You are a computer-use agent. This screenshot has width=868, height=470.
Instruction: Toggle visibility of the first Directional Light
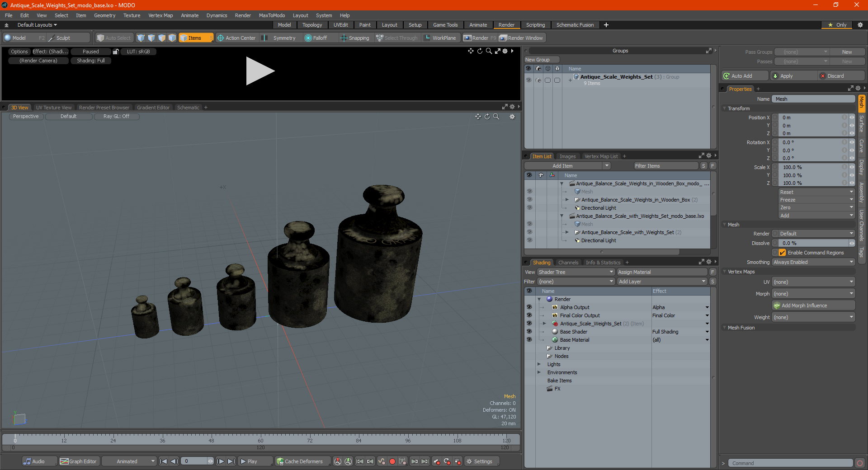click(x=529, y=208)
